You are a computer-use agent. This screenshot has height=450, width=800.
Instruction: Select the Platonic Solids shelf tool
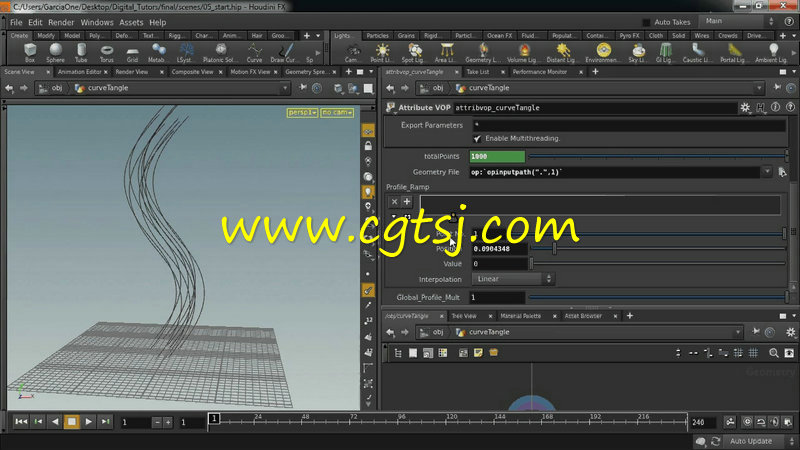(220, 52)
